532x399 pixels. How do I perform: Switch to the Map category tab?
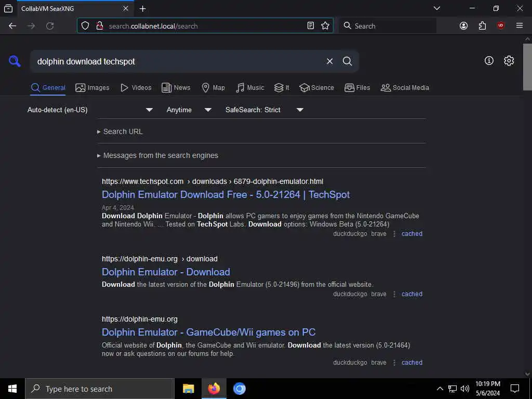(x=213, y=87)
